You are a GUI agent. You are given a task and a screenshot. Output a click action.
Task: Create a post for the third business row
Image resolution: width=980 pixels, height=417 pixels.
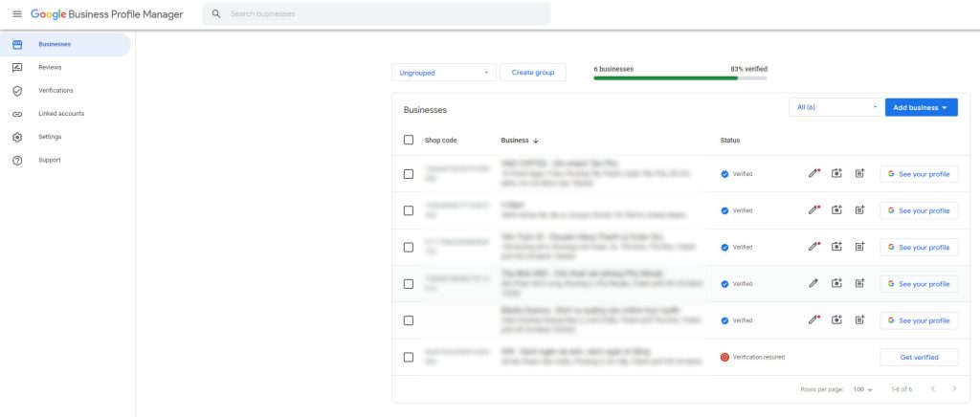[x=860, y=247]
